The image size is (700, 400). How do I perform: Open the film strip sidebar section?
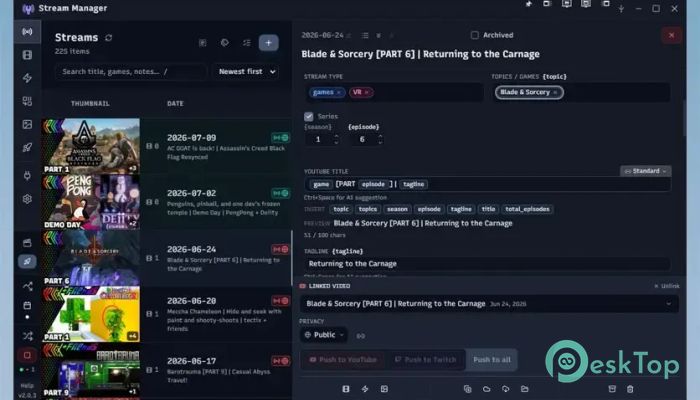point(27,55)
